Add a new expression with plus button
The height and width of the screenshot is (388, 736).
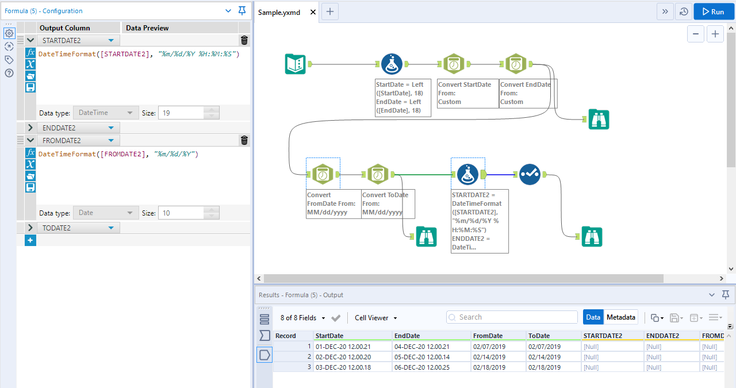pyautogui.click(x=31, y=240)
